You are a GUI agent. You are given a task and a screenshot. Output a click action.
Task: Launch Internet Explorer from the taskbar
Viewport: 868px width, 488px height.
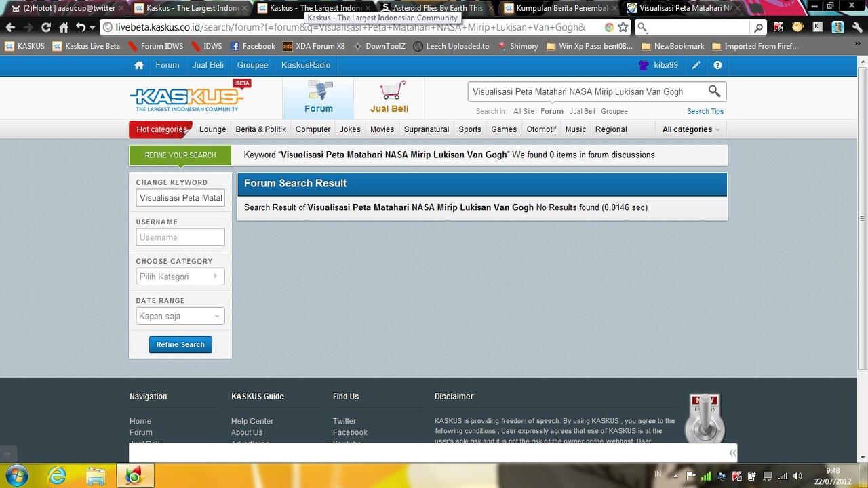pyautogui.click(x=57, y=476)
